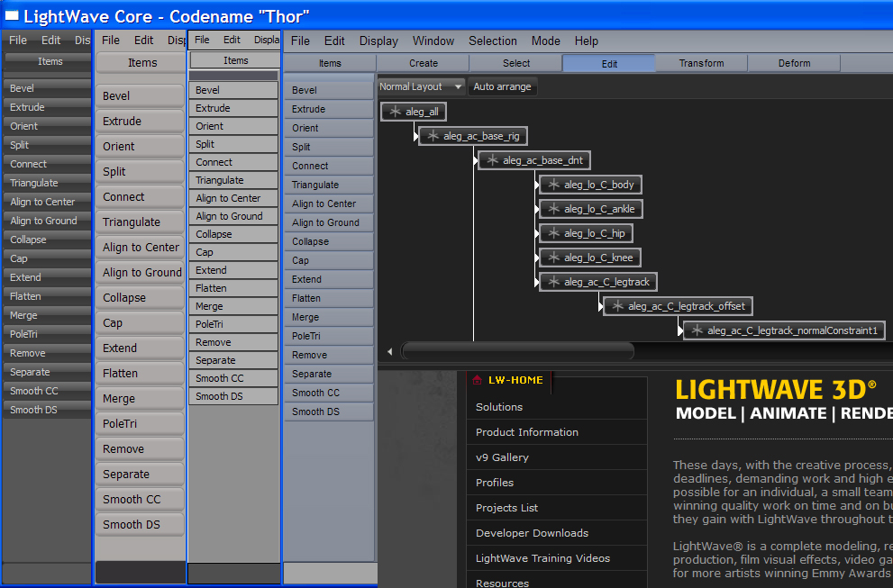This screenshot has height=588, width=893.
Task: Switch to the Select tab
Action: point(516,63)
